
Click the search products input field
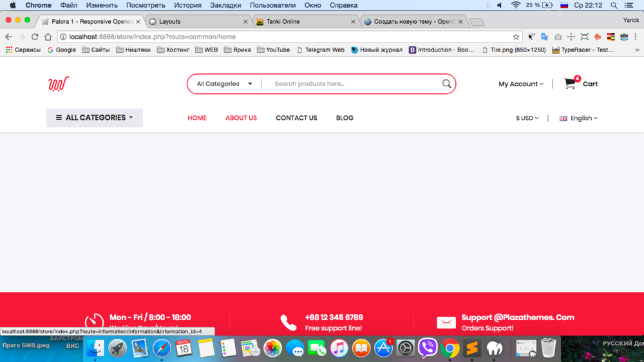[x=351, y=84]
